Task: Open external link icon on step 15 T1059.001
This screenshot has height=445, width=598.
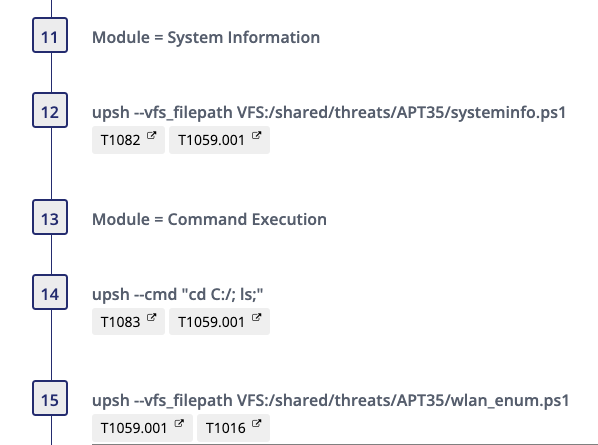Action: click(x=179, y=423)
